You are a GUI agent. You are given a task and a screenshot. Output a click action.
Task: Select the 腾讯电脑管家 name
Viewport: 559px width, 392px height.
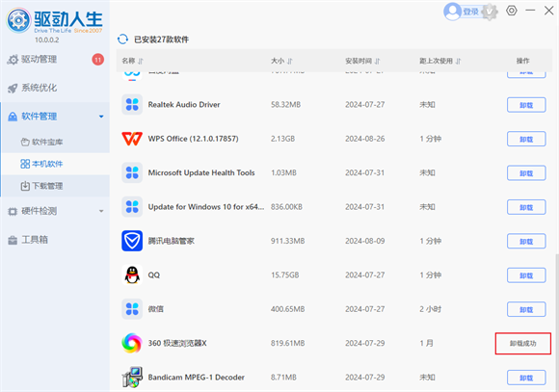[x=172, y=241]
